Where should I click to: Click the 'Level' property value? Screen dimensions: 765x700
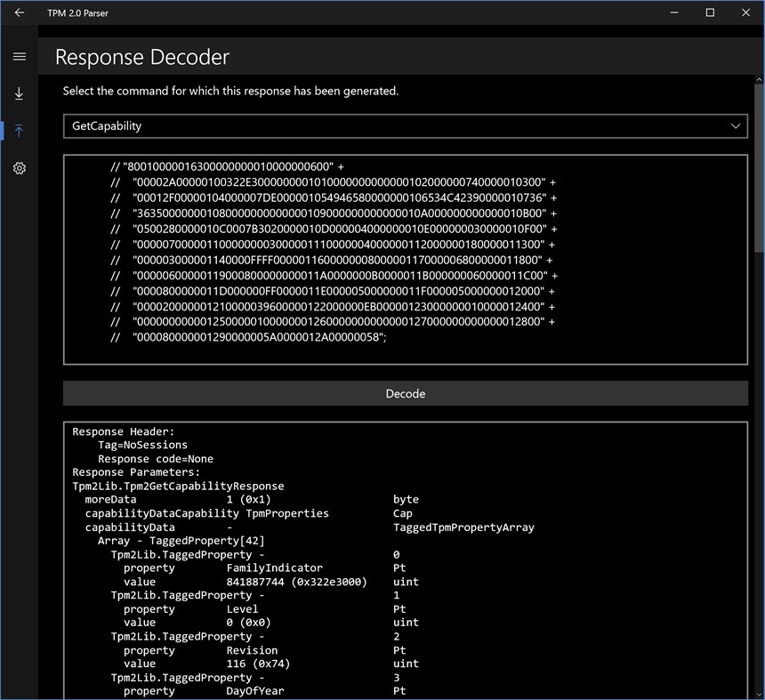click(x=242, y=609)
